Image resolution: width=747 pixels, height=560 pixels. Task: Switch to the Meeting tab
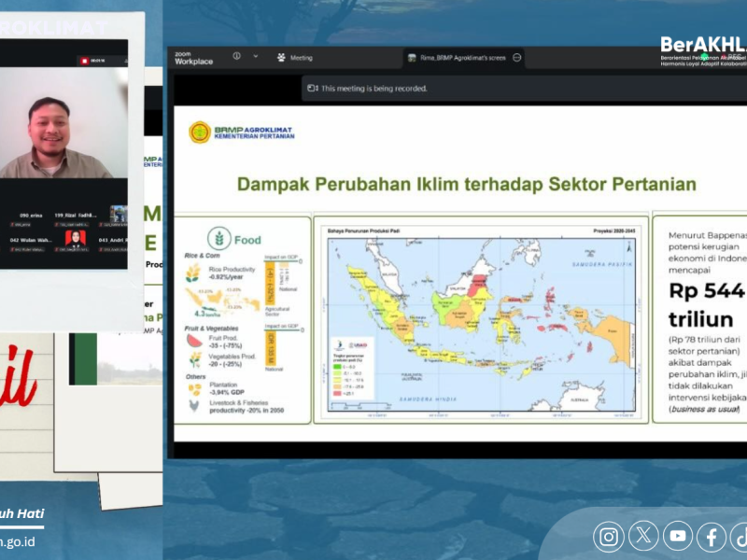click(295, 58)
